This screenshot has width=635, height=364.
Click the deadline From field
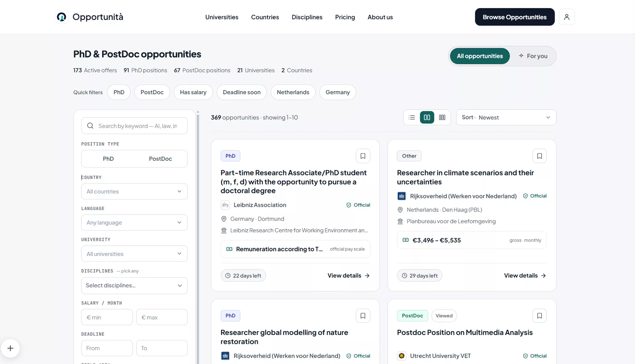[107, 348]
